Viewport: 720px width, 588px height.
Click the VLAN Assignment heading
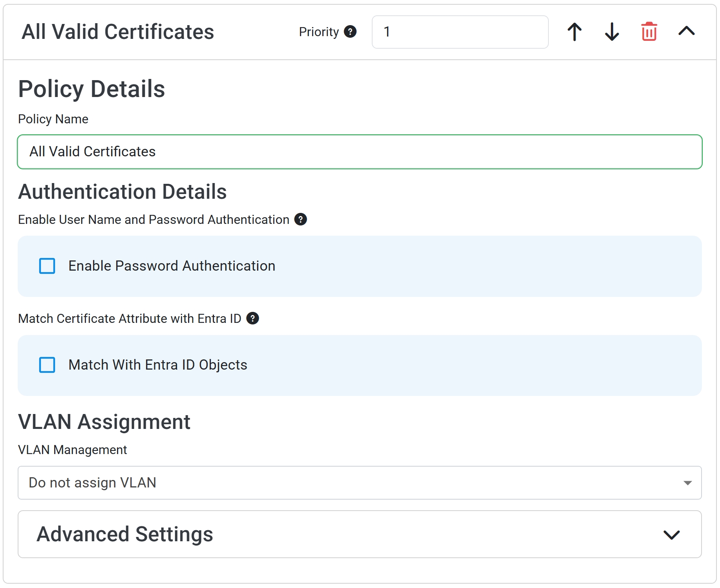tap(104, 422)
